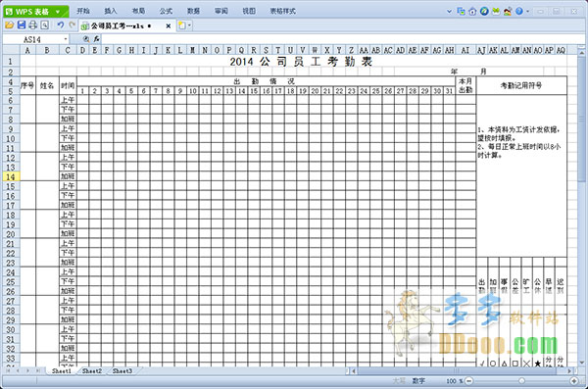Click the Print Preview icon
Screen dimensions: 588x389
[x=45, y=25]
